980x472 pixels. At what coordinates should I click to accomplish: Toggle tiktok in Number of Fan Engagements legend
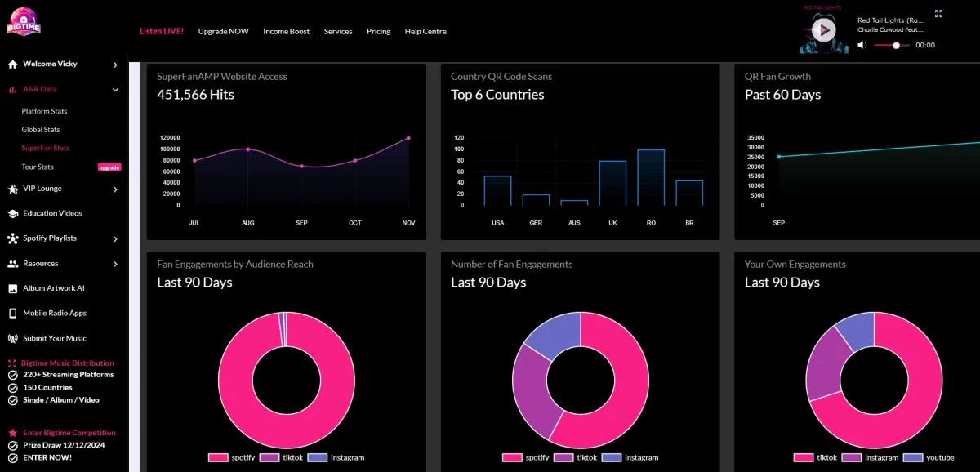575,458
